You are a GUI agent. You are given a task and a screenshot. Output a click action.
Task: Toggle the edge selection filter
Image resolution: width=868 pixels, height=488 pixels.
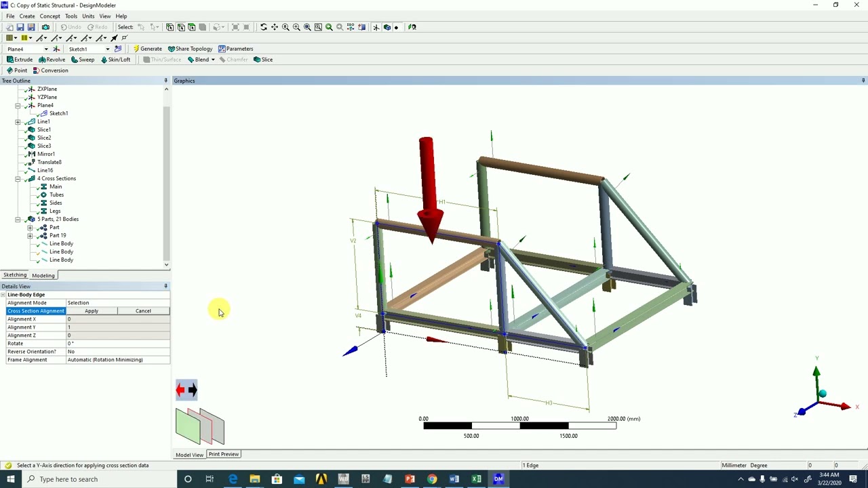click(181, 27)
